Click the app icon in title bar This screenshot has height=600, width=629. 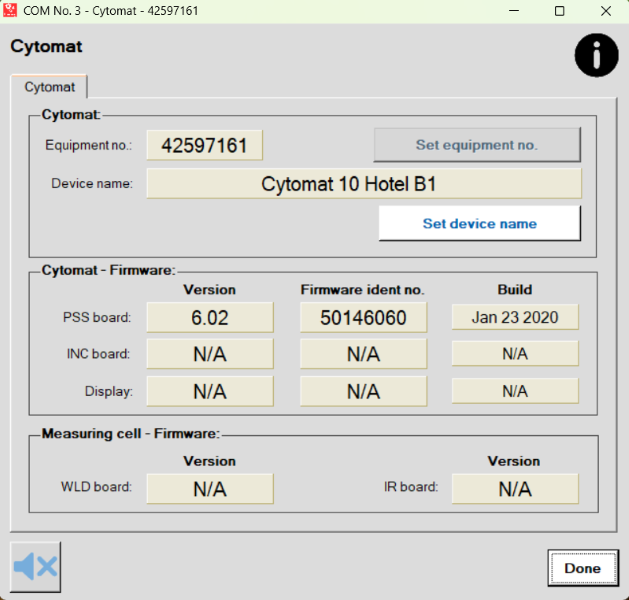pyautogui.click(x=11, y=11)
